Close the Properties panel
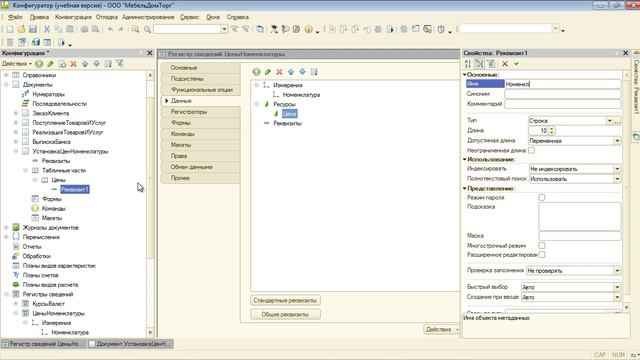 pyautogui.click(x=625, y=53)
